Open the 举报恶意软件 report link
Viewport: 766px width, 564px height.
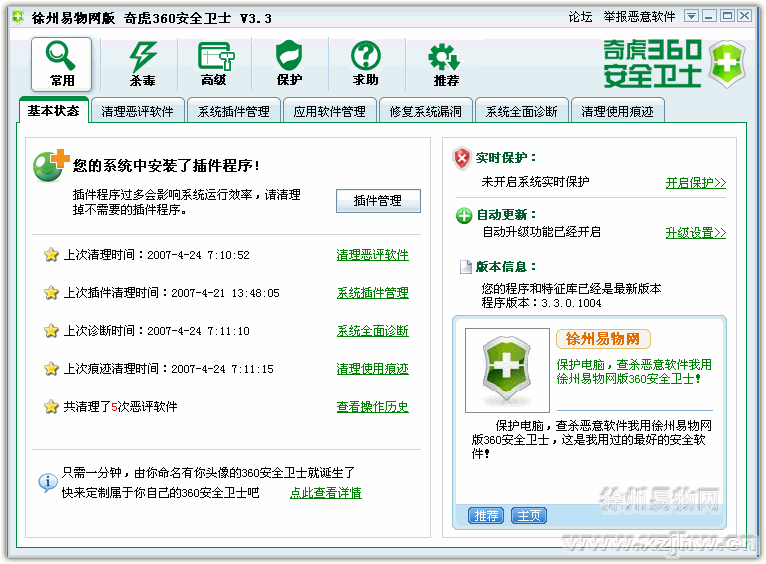(639, 17)
